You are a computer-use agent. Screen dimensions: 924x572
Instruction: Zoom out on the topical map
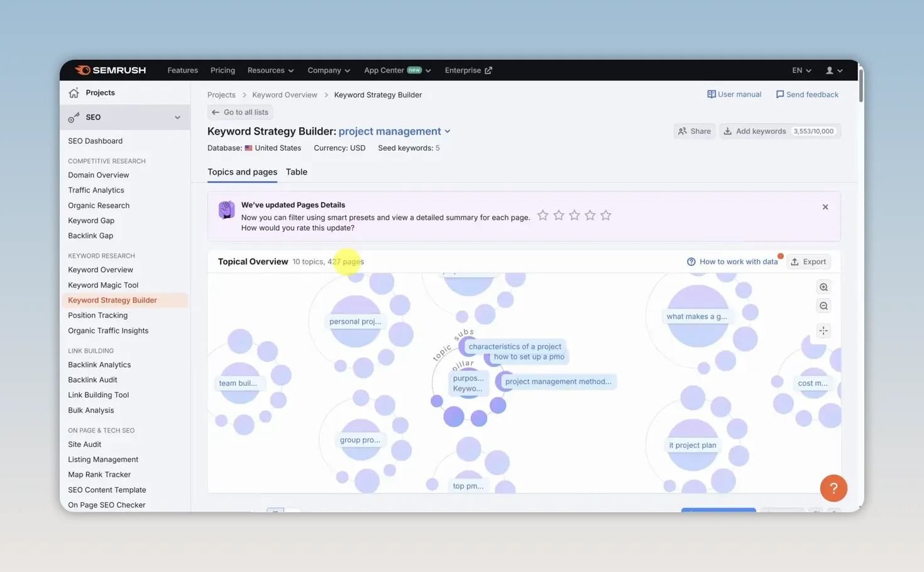[x=823, y=306]
